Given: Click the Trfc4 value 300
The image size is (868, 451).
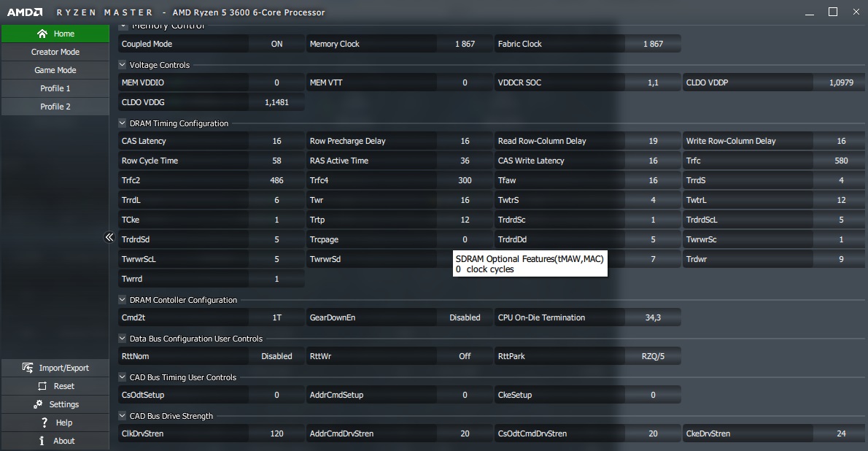Looking at the screenshot, I should [465, 181].
